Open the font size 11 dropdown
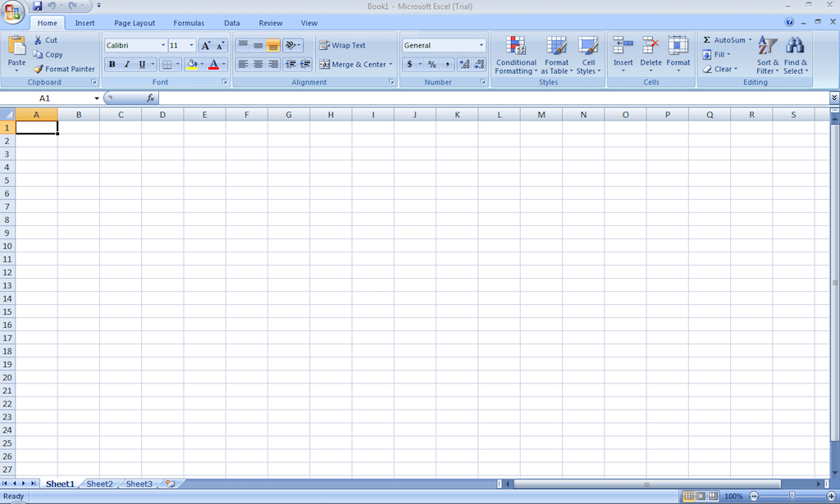This screenshot has height=504, width=840. coord(191,45)
